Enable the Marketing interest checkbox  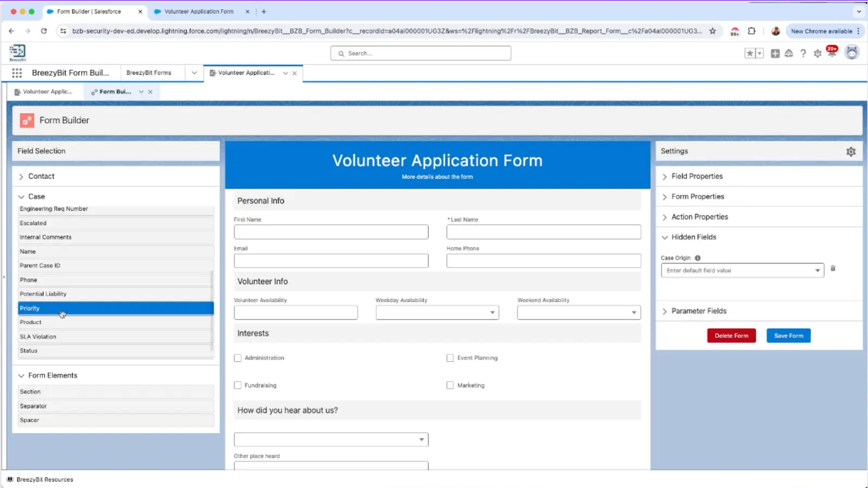450,385
